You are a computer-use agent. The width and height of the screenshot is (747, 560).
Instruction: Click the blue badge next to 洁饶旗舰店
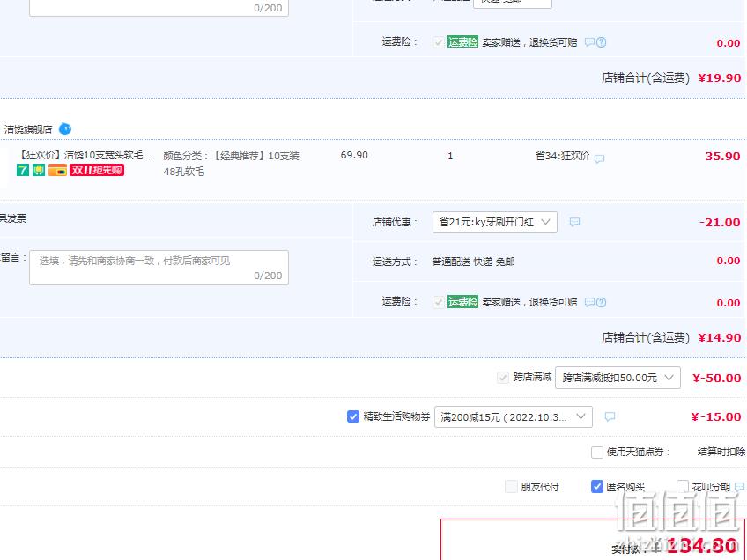coord(65,129)
